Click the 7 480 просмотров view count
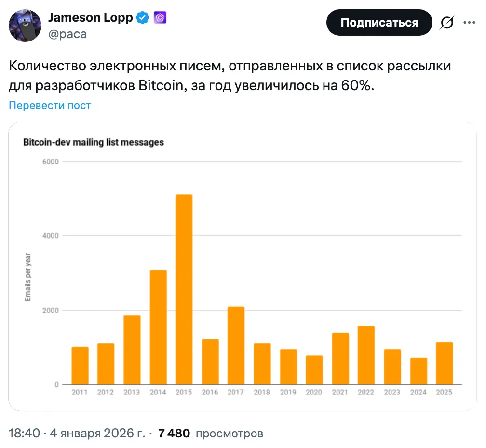This screenshot has width=486, height=448. pos(210,433)
